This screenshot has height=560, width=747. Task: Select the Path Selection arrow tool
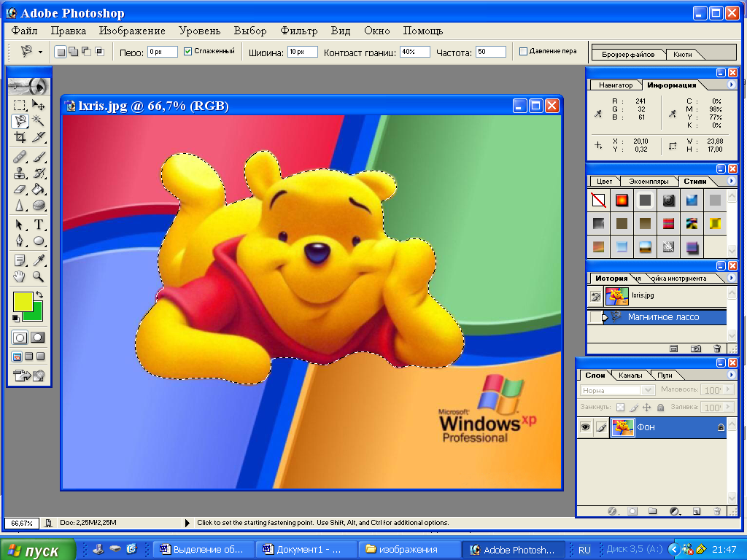pos(20,225)
